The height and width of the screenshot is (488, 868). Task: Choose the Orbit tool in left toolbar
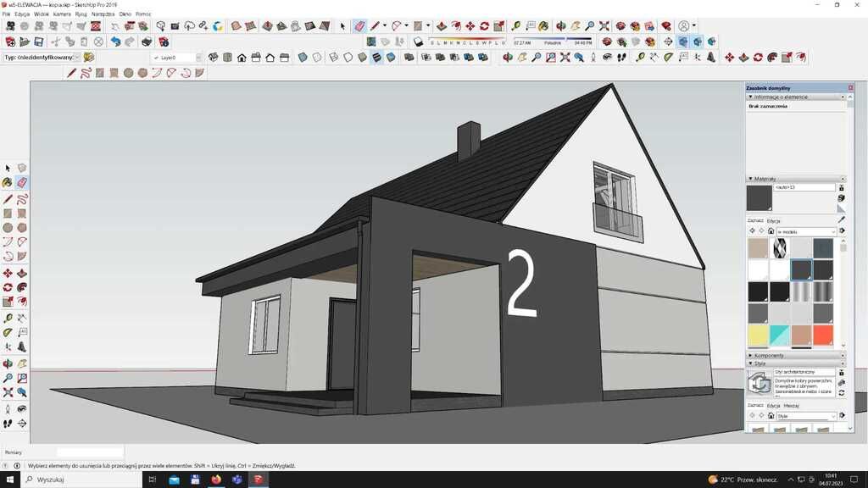click(8, 363)
